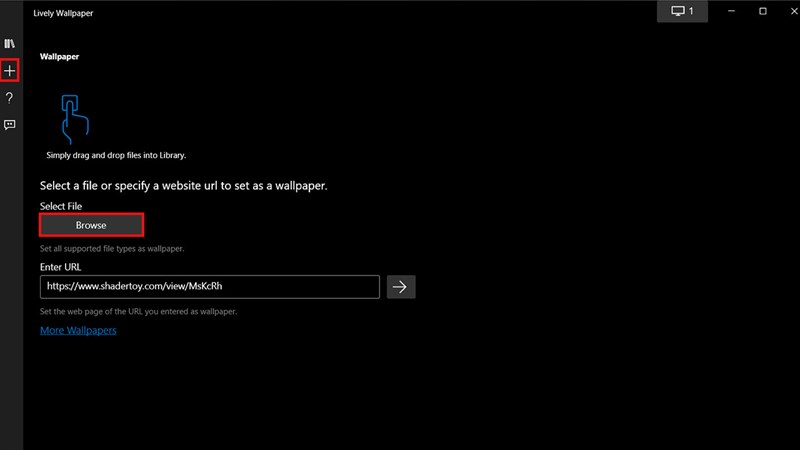Open the feedback chat bubble icon
This screenshot has height=450, width=800.
[10, 125]
